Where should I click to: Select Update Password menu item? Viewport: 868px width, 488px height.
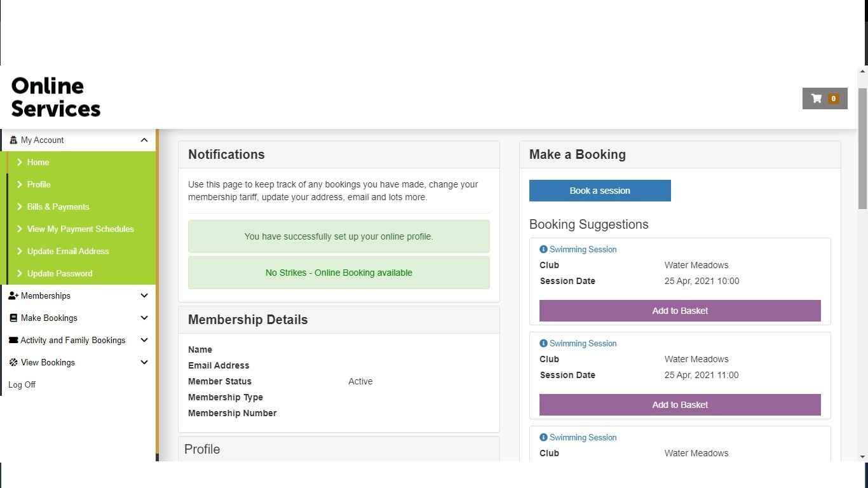[x=60, y=274]
